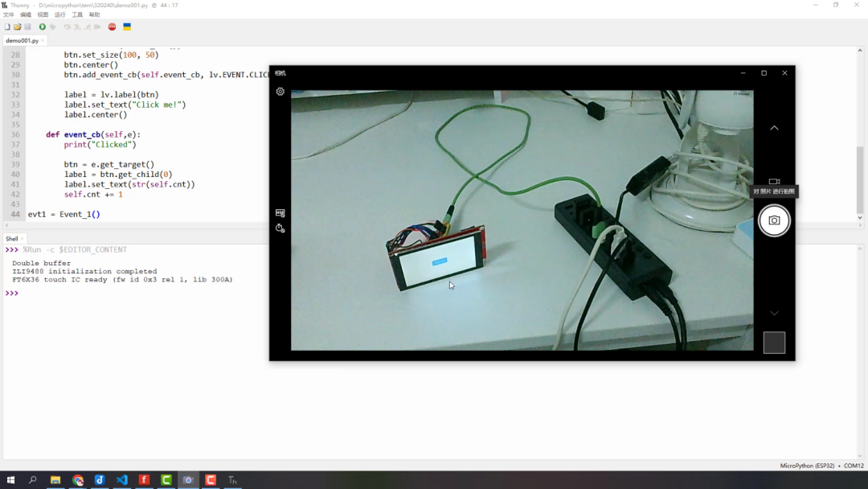
Task: Open a file using the folder icon
Action: pos(17,27)
